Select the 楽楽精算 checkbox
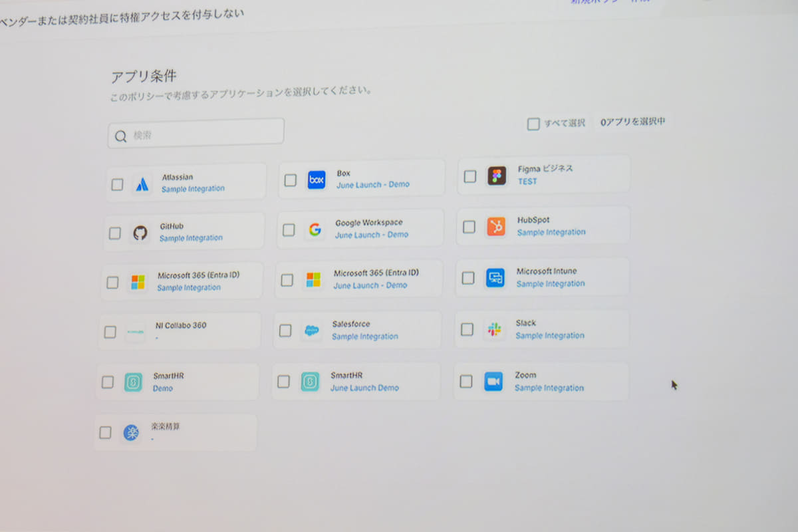This screenshot has width=798, height=532. tap(105, 433)
